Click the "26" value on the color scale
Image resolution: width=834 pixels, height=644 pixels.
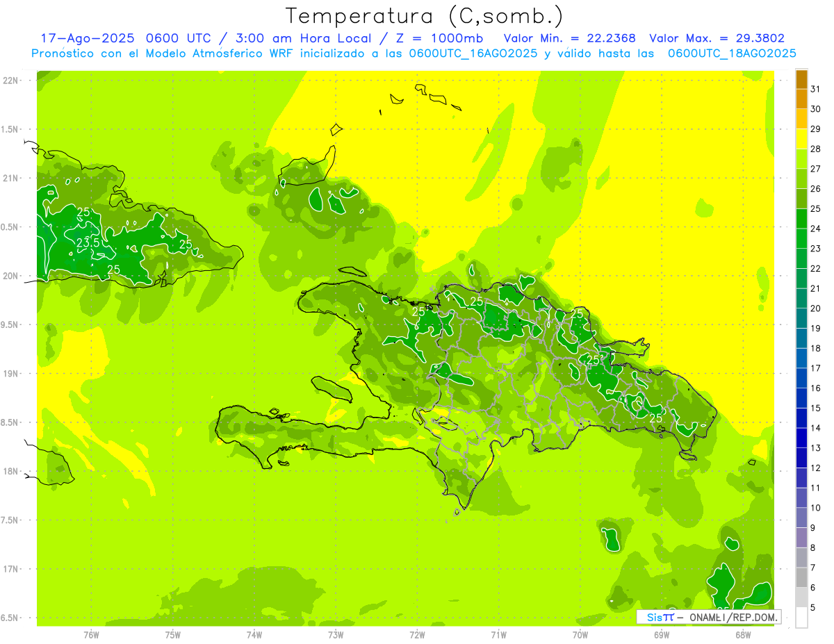click(x=815, y=188)
